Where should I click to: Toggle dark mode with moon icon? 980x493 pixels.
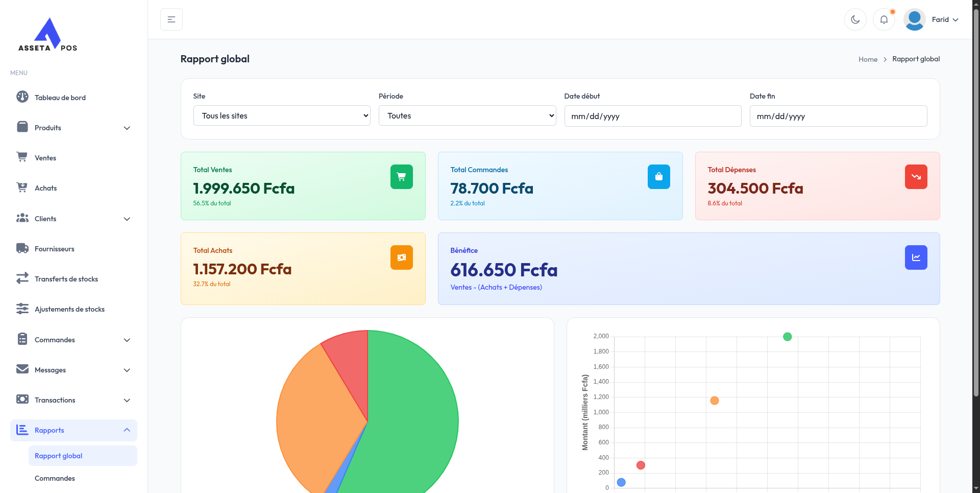click(855, 19)
